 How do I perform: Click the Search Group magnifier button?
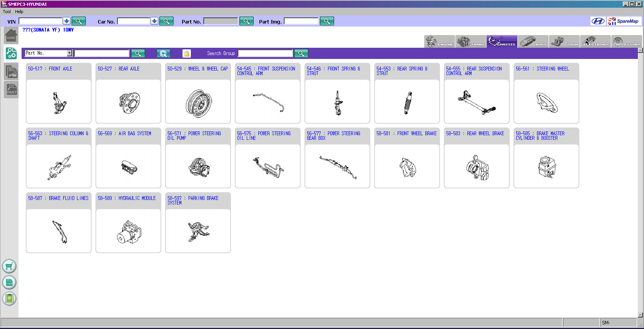(301, 54)
